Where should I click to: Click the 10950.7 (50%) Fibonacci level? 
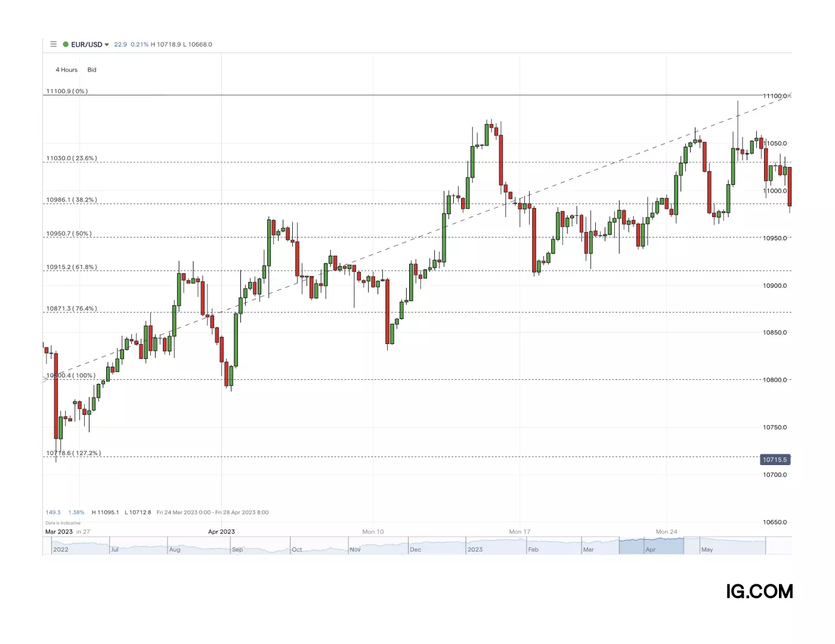tap(69, 234)
